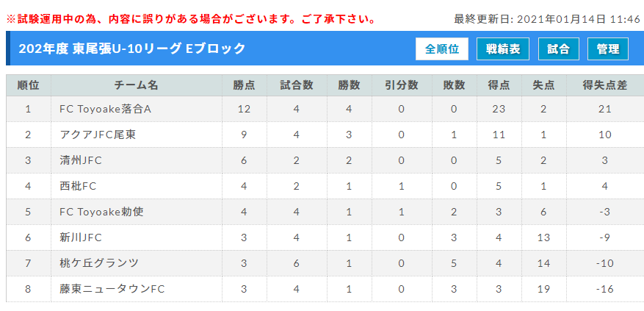The width and height of the screenshot is (644, 311).
Task: Select team 新川JFC
Action: tap(81, 237)
